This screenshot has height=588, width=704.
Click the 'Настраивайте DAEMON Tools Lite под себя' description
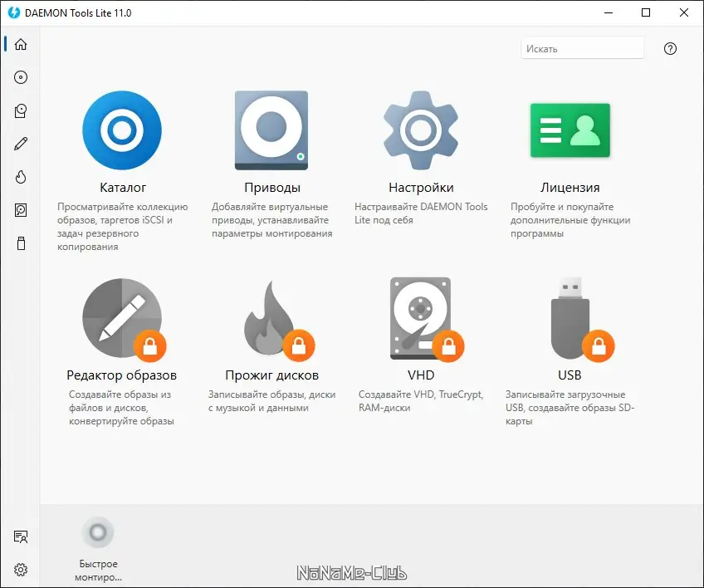pyautogui.click(x=421, y=213)
